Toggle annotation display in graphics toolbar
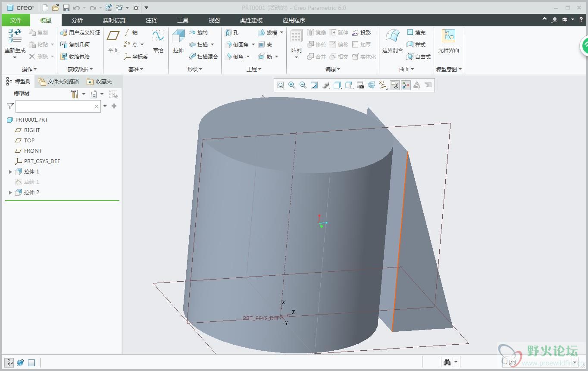Viewport: 588px width, 371px height. (394, 85)
